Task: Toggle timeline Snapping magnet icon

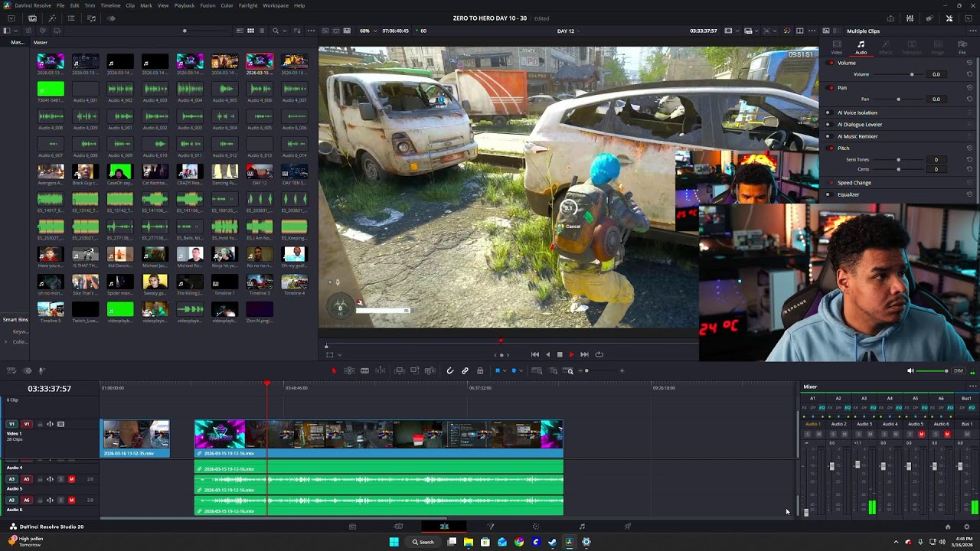Action: [450, 371]
